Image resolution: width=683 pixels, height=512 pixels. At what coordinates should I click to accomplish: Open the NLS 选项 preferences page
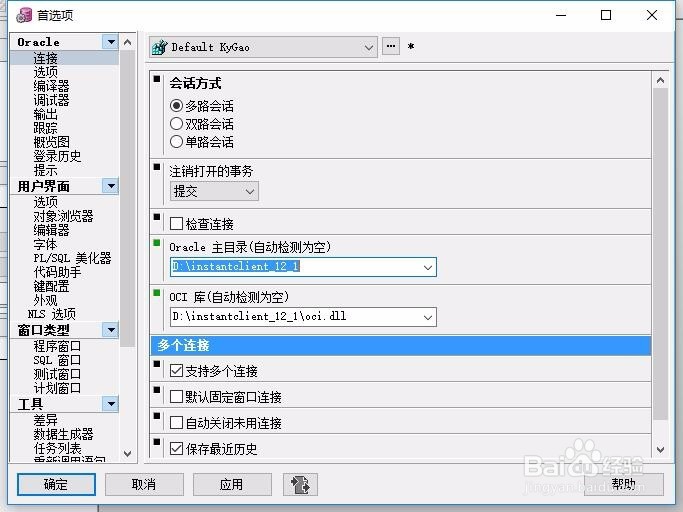[x=52, y=314]
